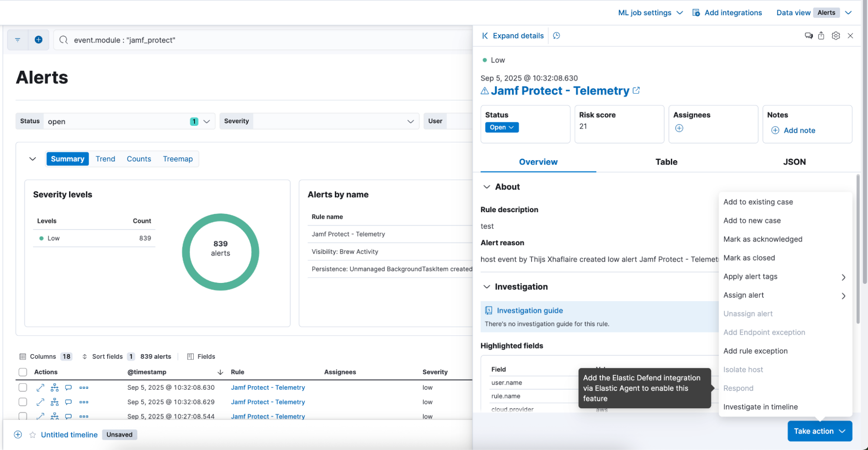868x450 pixels.
Task: Open more actions ellipsis on second alert row
Action: pyautogui.click(x=83, y=402)
